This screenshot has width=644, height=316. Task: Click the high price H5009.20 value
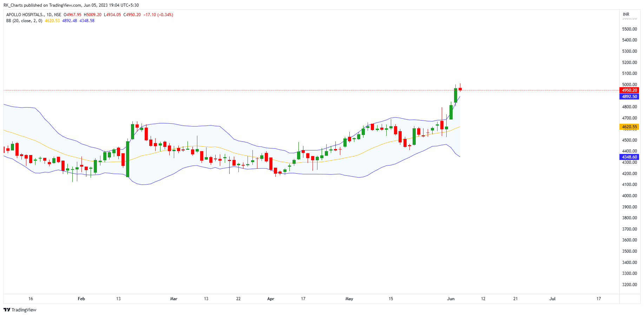click(x=92, y=15)
